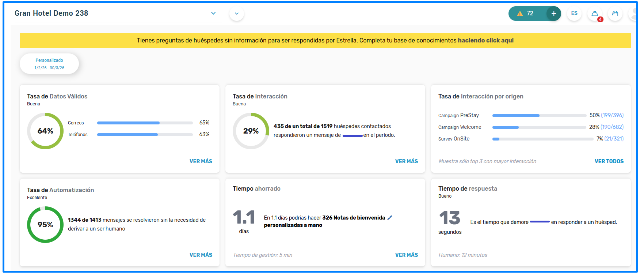Open the user profile avatar
This screenshot has width=644, height=277.
634,14
